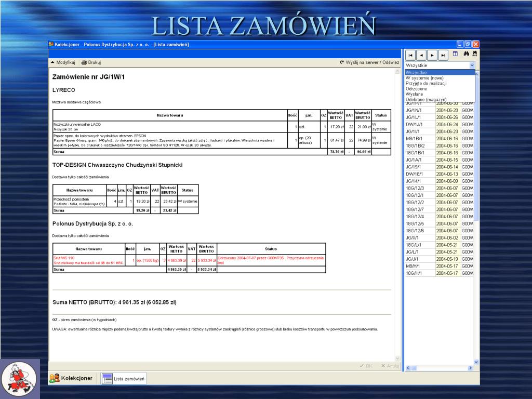Jump to the last order record
The image size is (532, 399).
coord(443,55)
